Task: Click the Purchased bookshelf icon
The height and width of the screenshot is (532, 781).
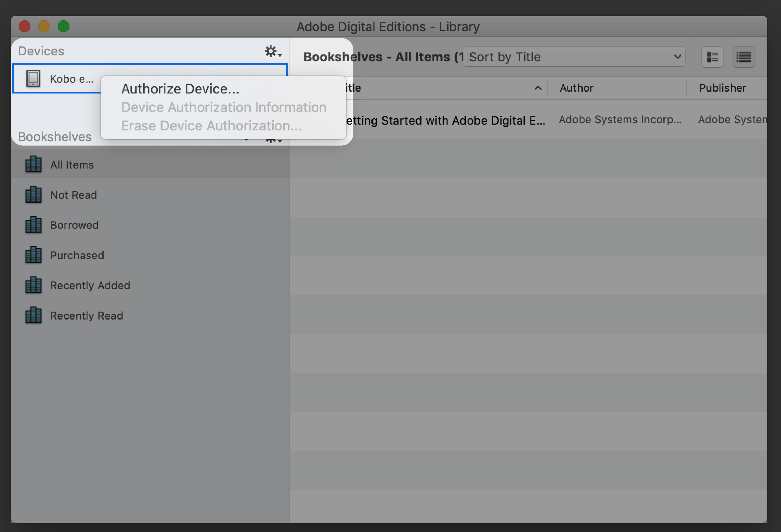Action: (x=33, y=255)
